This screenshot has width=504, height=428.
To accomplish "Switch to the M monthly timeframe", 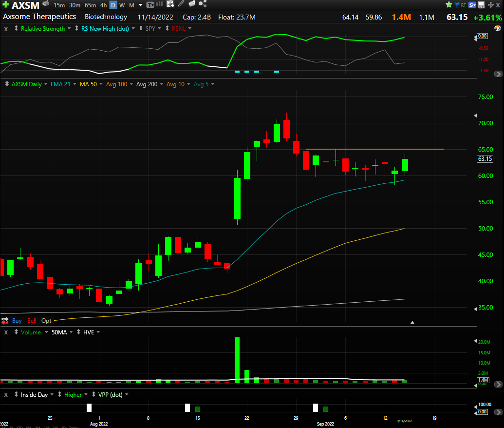I will [x=131, y=5].
